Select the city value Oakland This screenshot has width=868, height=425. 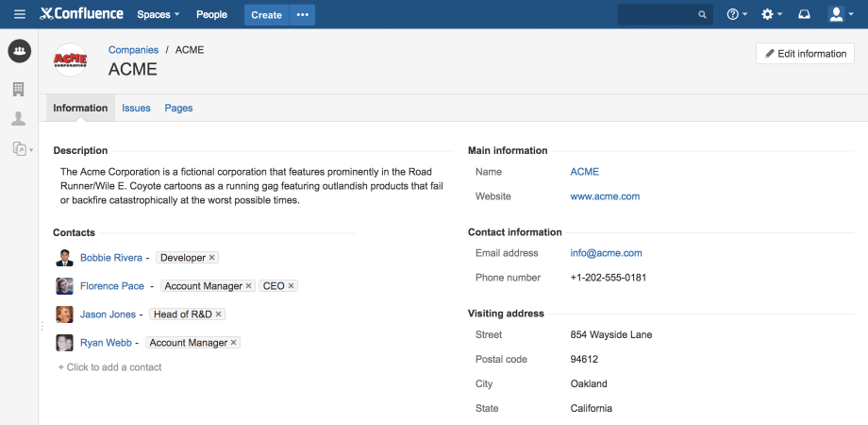point(589,383)
